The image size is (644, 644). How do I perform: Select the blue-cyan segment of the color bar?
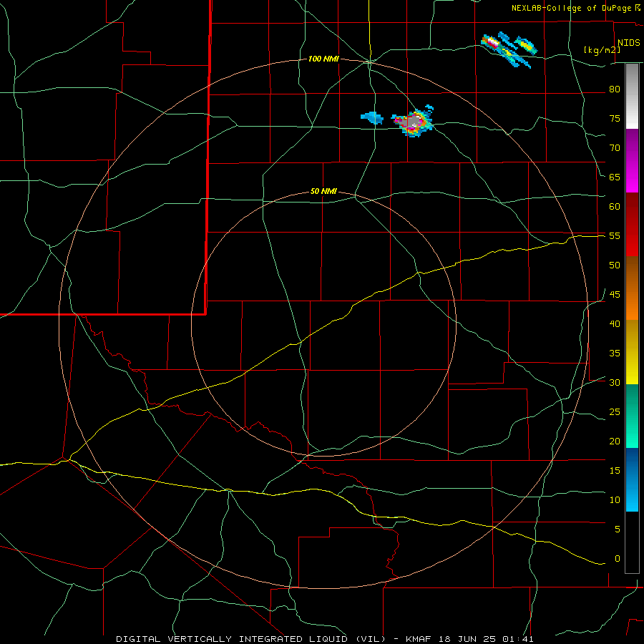coord(632,479)
